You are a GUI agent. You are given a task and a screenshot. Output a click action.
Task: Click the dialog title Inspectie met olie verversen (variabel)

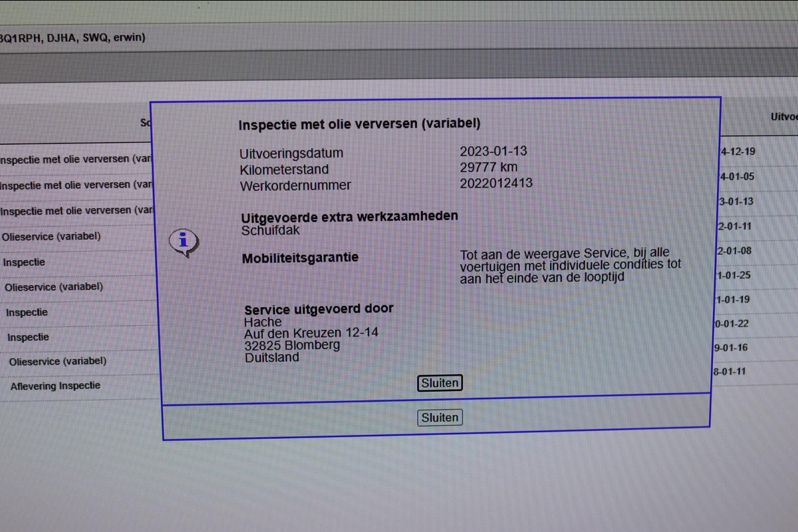point(359,124)
